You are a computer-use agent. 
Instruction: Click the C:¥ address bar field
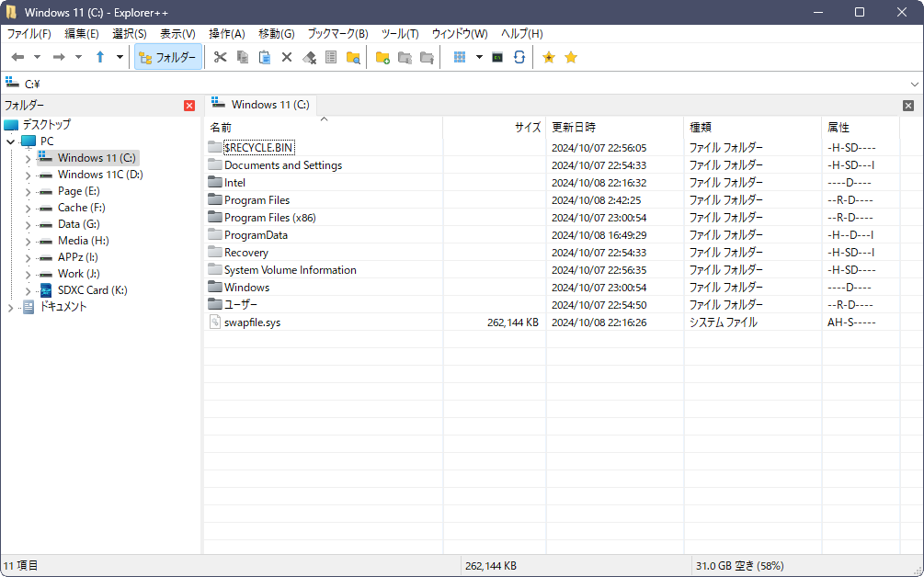(x=454, y=85)
